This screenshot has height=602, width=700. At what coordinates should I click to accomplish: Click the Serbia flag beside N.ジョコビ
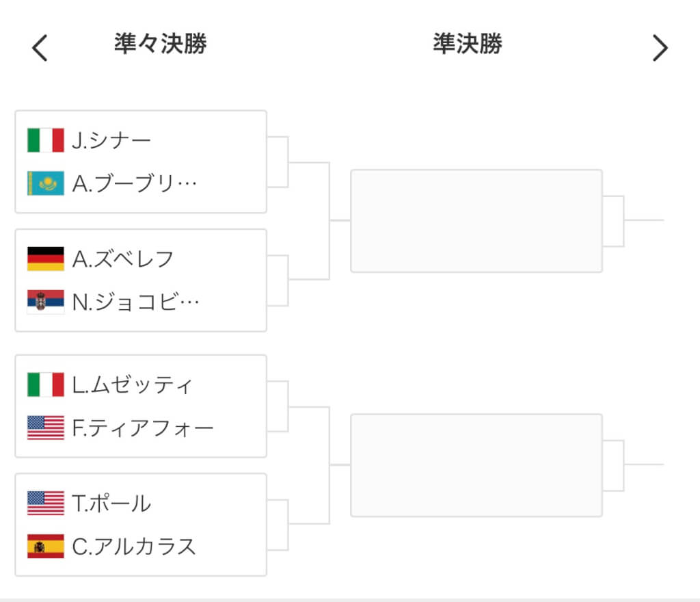[x=46, y=302]
